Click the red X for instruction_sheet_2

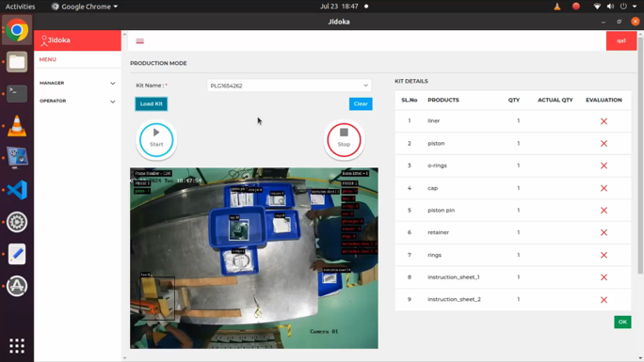tap(604, 300)
